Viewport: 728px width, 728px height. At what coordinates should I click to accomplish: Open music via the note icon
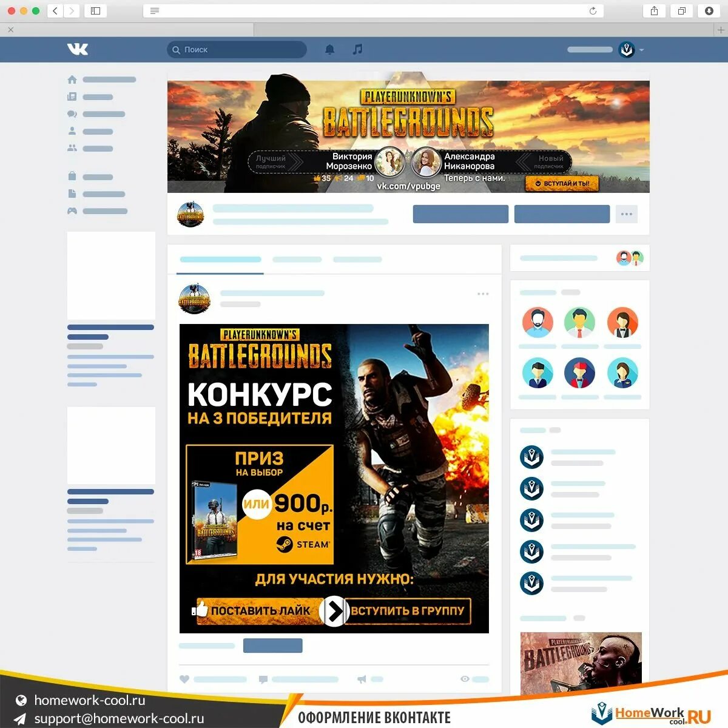pos(357,50)
